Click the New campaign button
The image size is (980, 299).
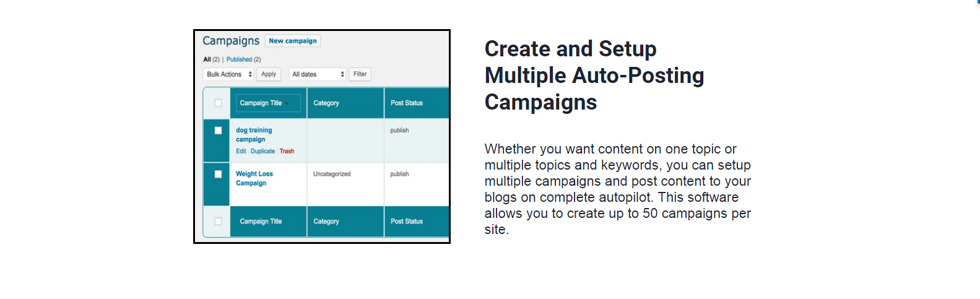293,41
